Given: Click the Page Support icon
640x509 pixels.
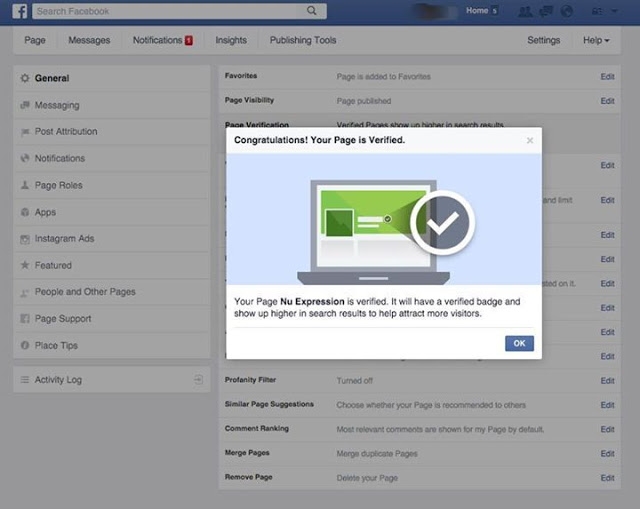Looking at the screenshot, I should tap(25, 319).
